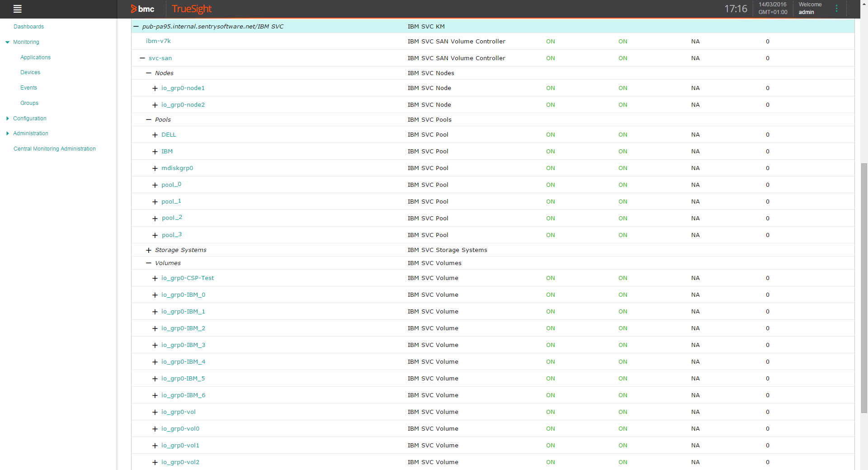Open the io_grp0-IBM_6 link
Image resolution: width=868 pixels, height=470 pixels.
click(x=183, y=395)
